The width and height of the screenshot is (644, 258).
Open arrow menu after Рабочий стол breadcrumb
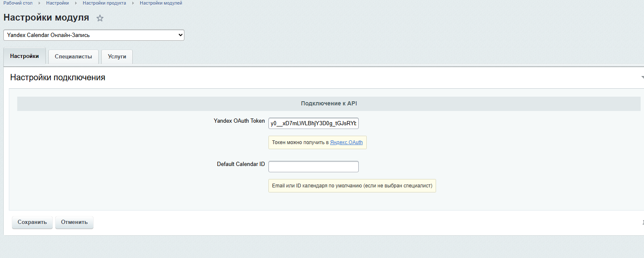(x=39, y=3)
